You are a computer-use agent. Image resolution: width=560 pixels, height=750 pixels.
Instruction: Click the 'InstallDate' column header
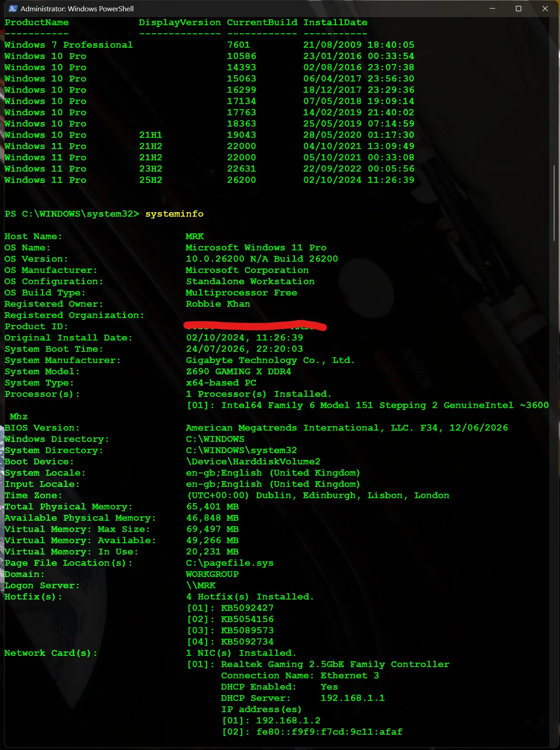(335, 23)
